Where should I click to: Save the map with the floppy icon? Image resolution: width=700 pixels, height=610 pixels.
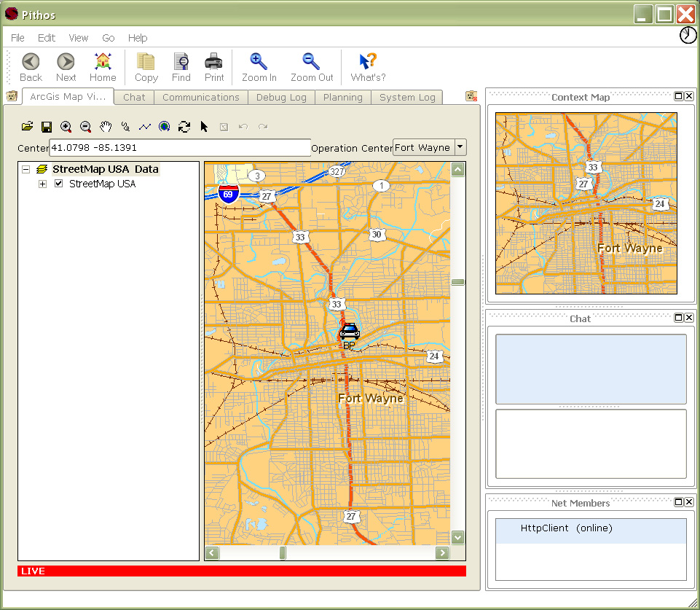[47, 127]
